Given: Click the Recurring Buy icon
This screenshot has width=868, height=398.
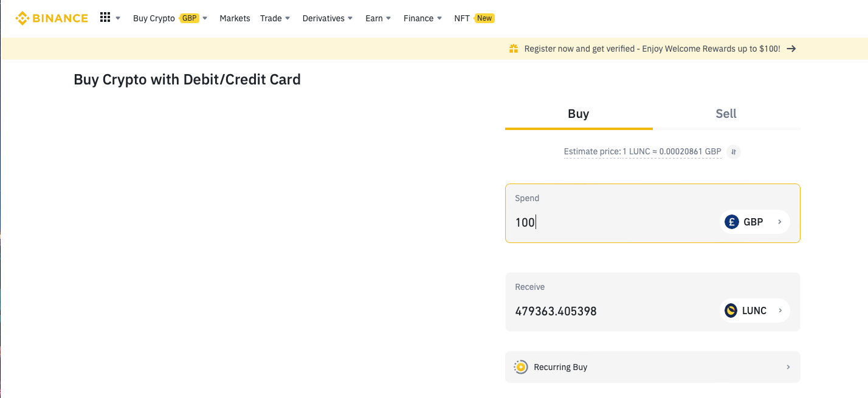Looking at the screenshot, I should [521, 367].
